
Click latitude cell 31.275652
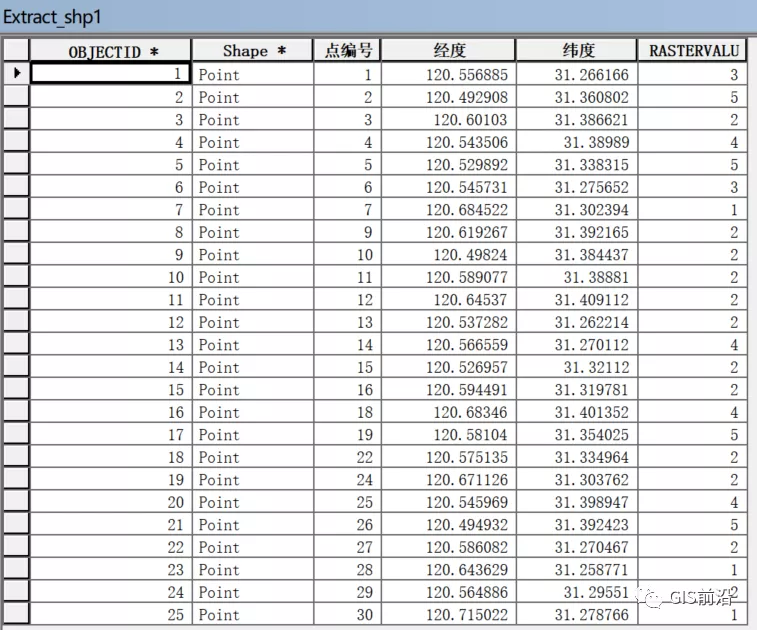577,187
